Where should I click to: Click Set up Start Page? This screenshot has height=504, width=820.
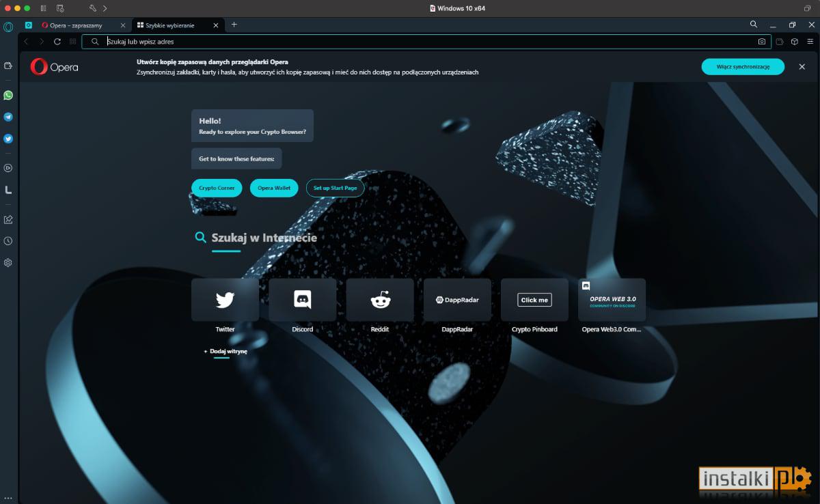tap(335, 188)
